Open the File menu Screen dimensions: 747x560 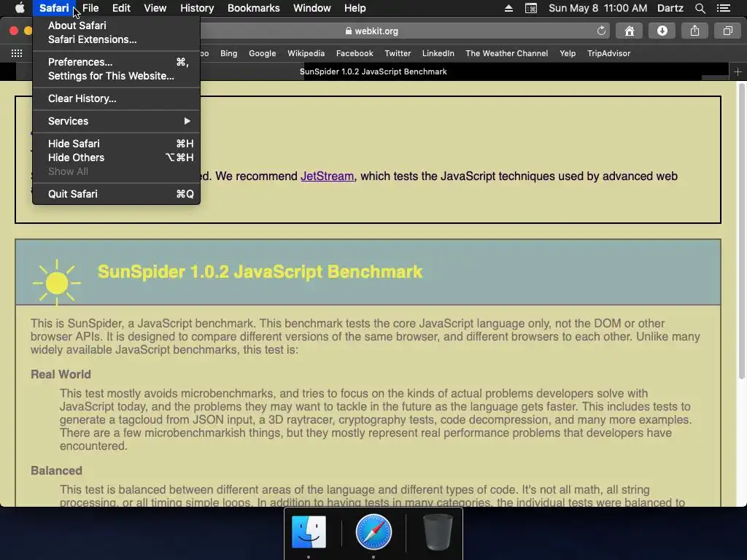[x=90, y=8]
